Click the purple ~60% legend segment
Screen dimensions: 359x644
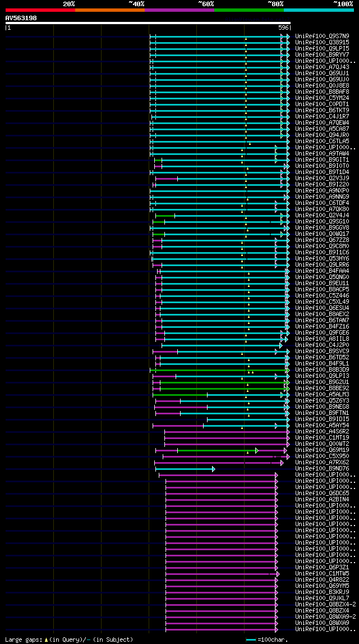tap(179, 10)
